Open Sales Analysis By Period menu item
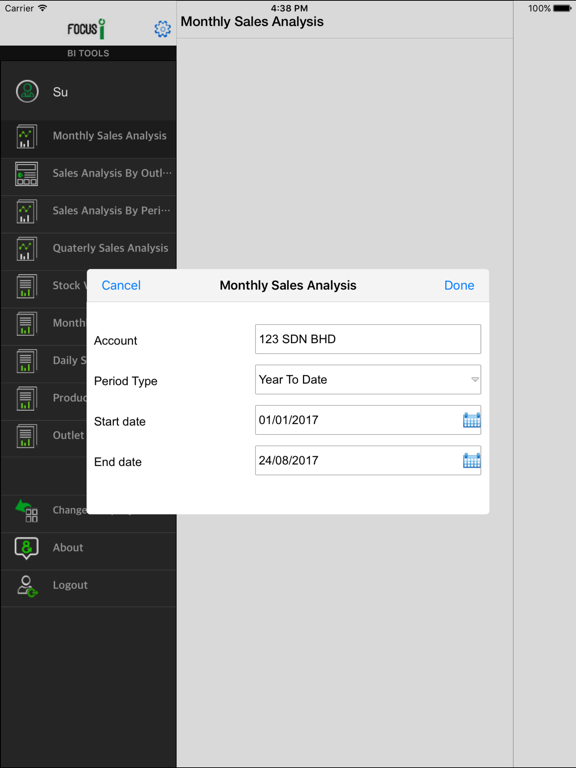Image resolution: width=576 pixels, height=768 pixels. click(x=88, y=211)
